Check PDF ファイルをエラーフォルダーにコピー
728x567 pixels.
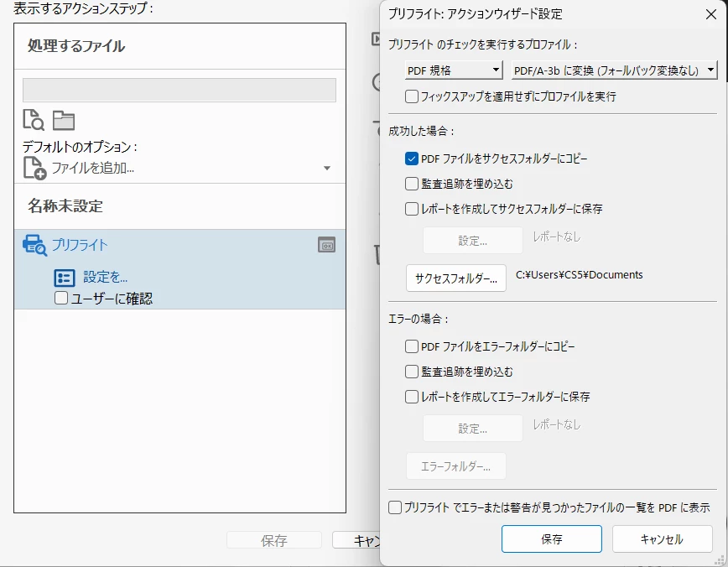pyautogui.click(x=411, y=346)
